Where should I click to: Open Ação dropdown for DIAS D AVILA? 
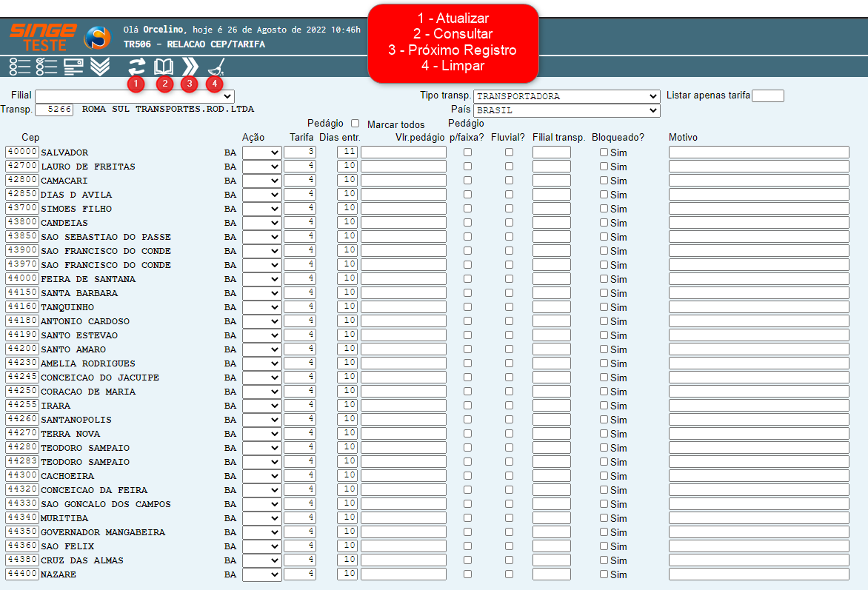[262, 194]
